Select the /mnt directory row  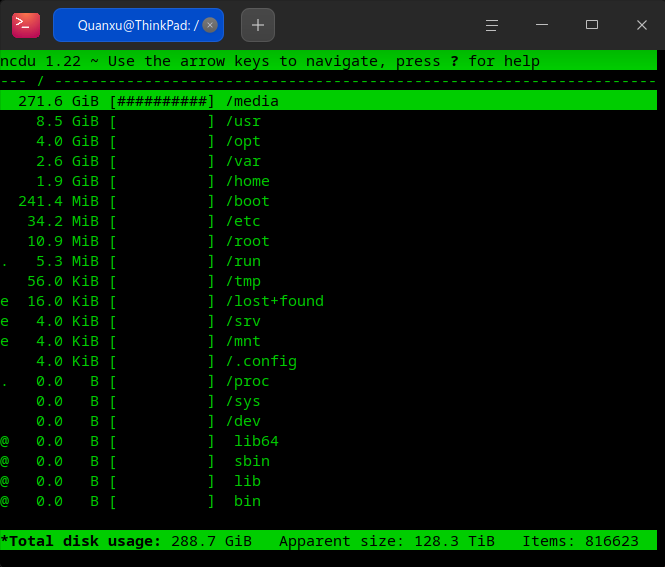[329, 341]
